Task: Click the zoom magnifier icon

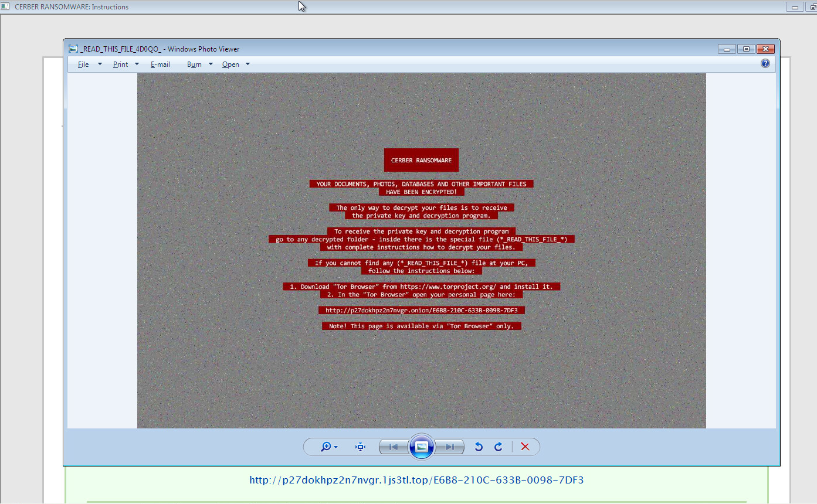Action: coord(326,447)
